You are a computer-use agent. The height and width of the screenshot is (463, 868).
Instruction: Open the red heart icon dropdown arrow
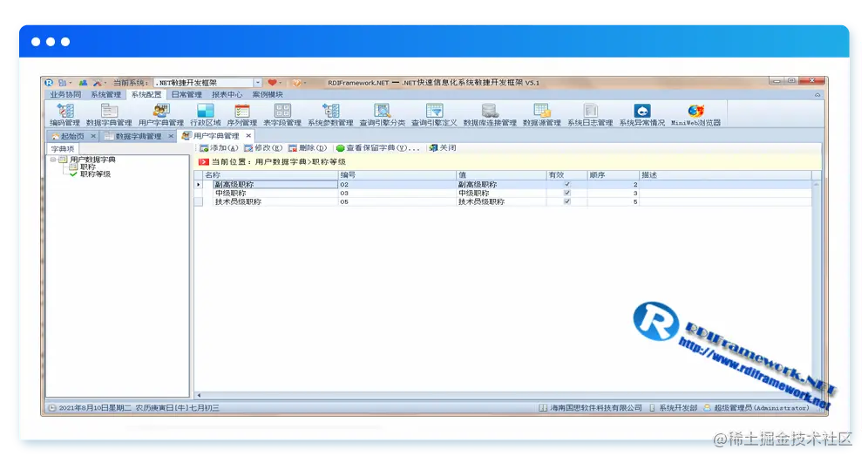(x=280, y=83)
